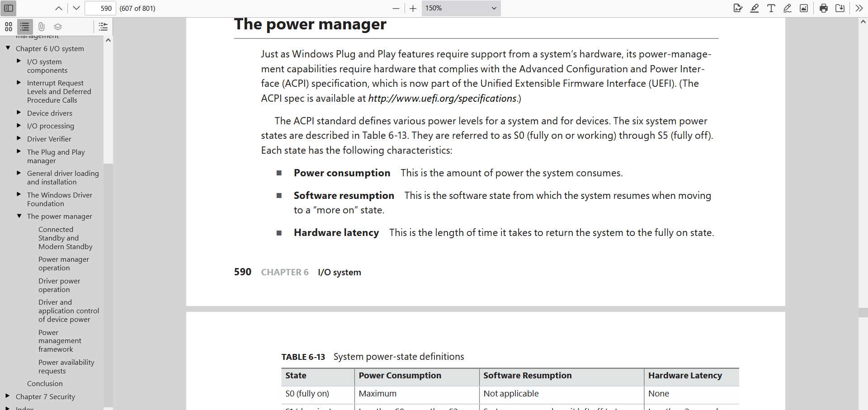Show the attachments view
868x410 pixels.
click(41, 27)
